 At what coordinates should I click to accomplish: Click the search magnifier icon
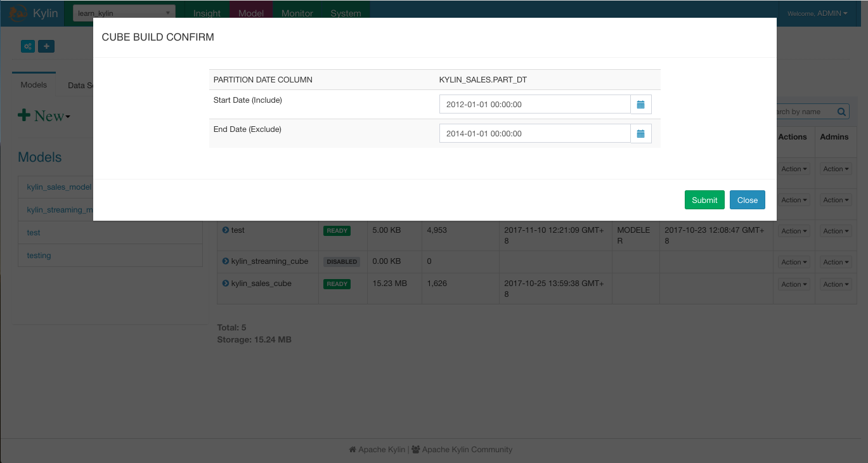tap(842, 112)
